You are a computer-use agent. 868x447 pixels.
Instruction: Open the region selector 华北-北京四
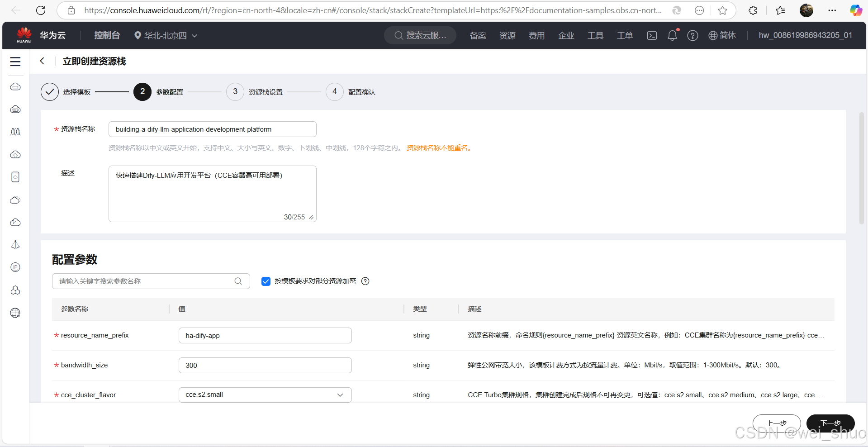166,35
